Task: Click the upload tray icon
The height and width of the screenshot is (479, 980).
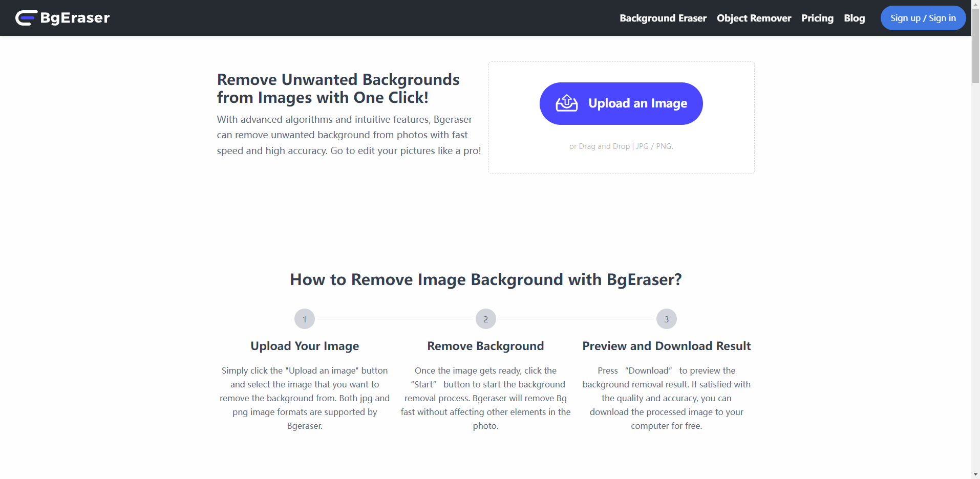Action: tap(567, 103)
